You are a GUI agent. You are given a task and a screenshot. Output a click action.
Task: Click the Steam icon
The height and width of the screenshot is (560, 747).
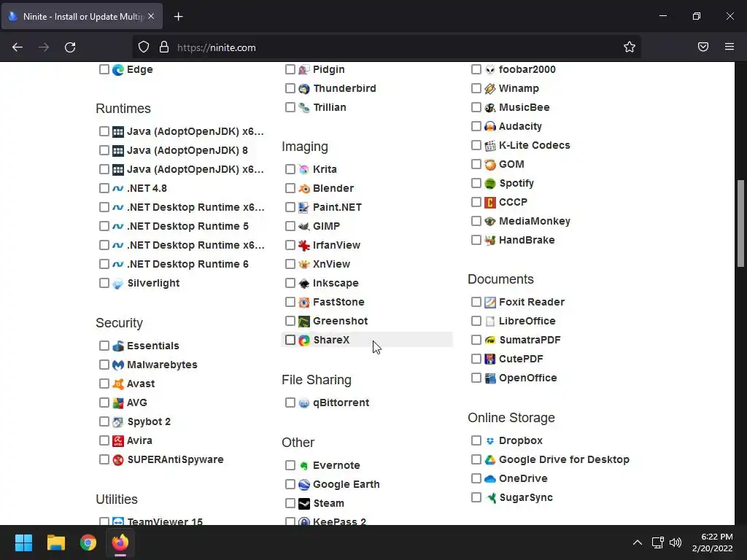point(304,503)
